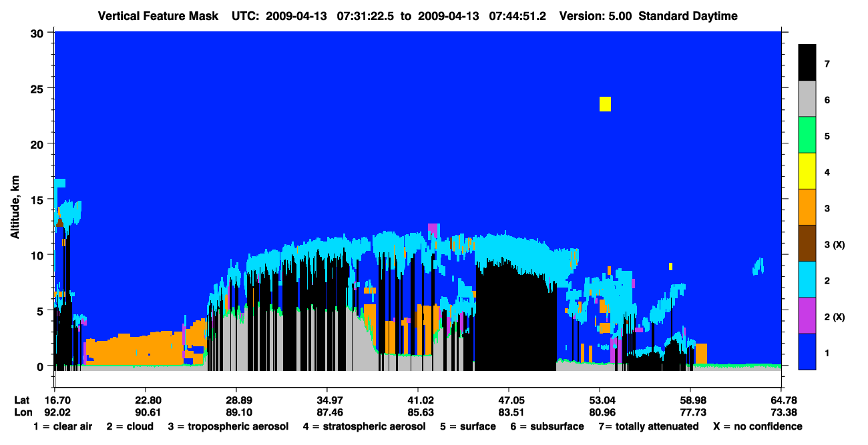Viewport: 868px width, 445px height.
Task: Click the colorbar label 3 (X)
Action: [x=835, y=245]
